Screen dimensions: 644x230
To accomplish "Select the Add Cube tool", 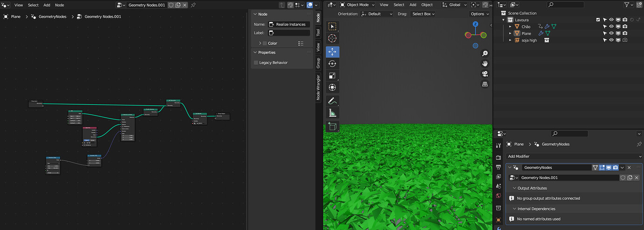I will point(332,126).
